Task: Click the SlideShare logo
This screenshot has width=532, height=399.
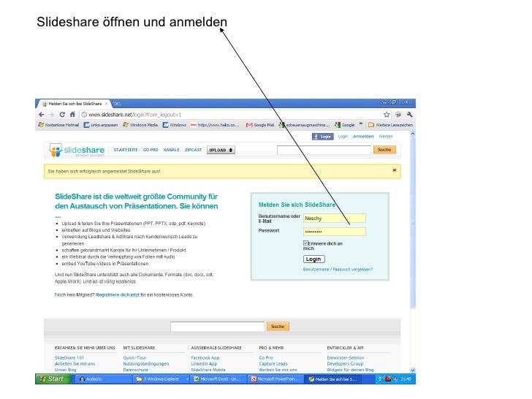Action: point(77,150)
